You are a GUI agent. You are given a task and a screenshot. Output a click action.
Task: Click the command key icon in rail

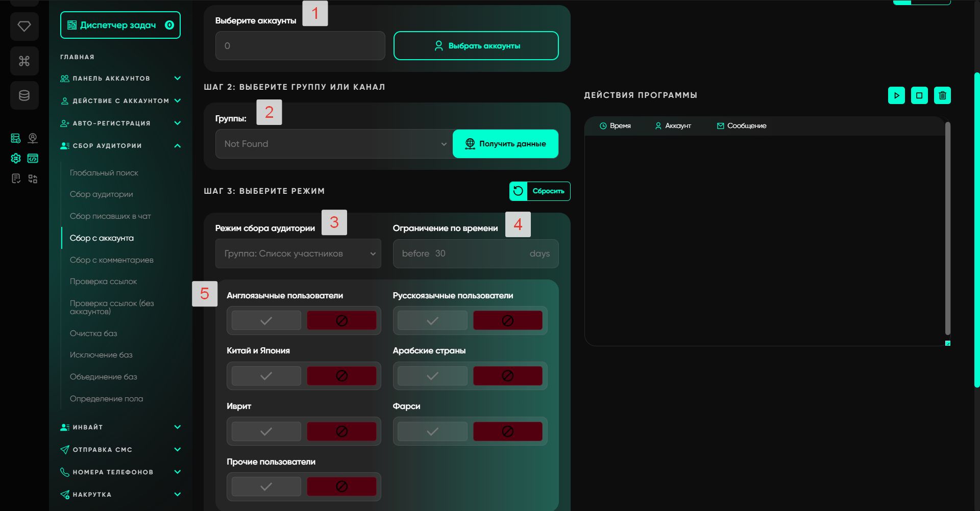(x=24, y=61)
